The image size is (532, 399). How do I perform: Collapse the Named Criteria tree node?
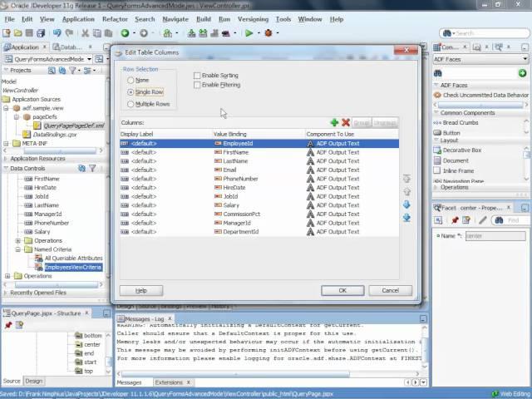(x=18, y=249)
